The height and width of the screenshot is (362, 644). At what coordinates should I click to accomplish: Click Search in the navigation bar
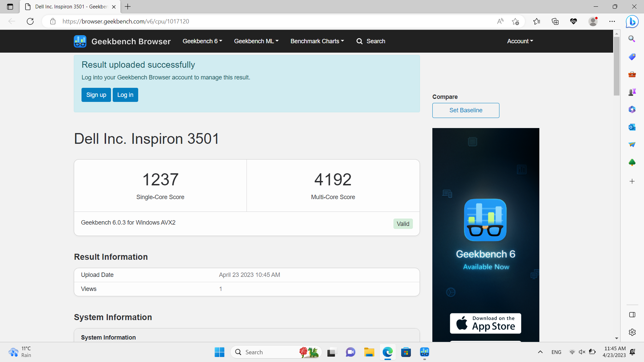point(371,41)
